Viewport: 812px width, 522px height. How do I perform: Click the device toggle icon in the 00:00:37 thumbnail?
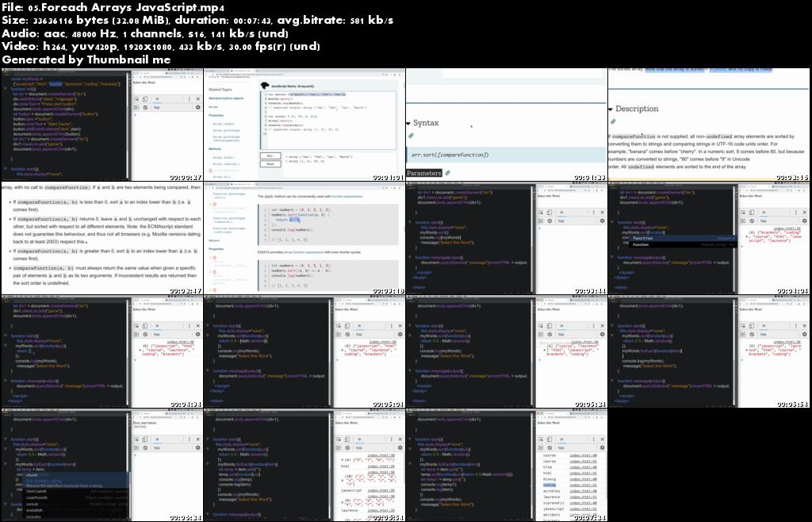coord(145,99)
